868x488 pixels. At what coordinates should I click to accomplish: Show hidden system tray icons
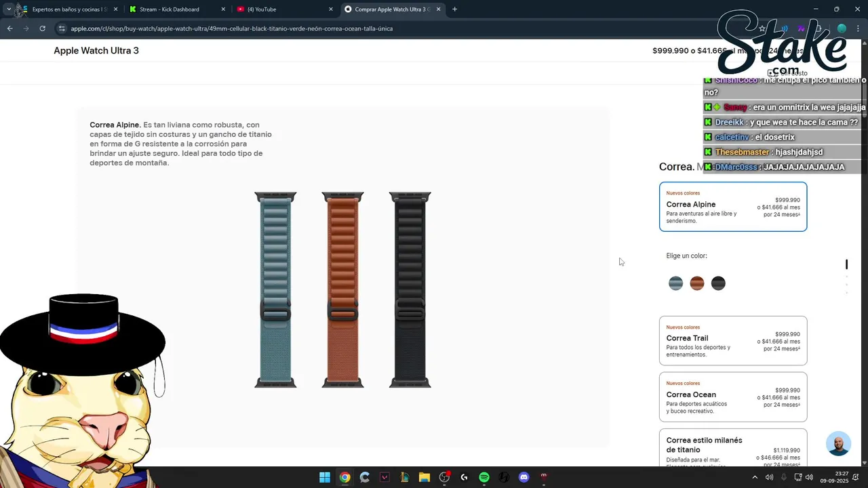[x=755, y=477]
